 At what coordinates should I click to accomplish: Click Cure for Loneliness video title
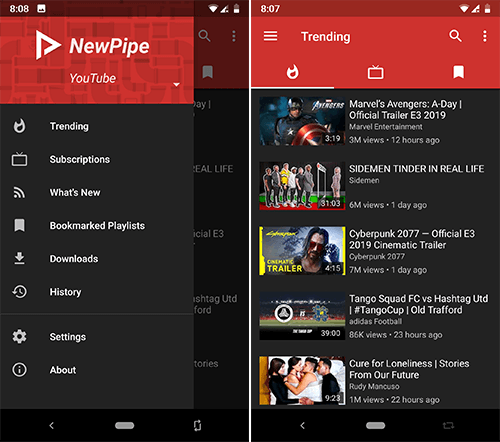(x=409, y=369)
